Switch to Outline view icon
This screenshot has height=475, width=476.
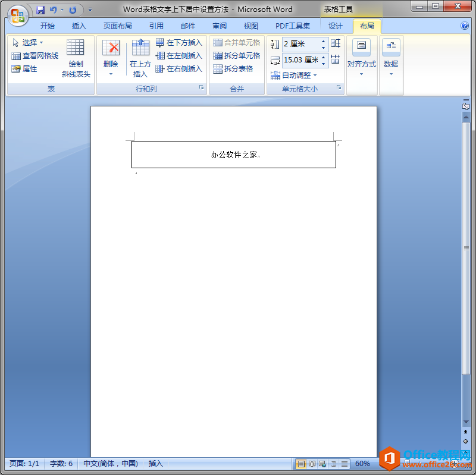coord(333,464)
